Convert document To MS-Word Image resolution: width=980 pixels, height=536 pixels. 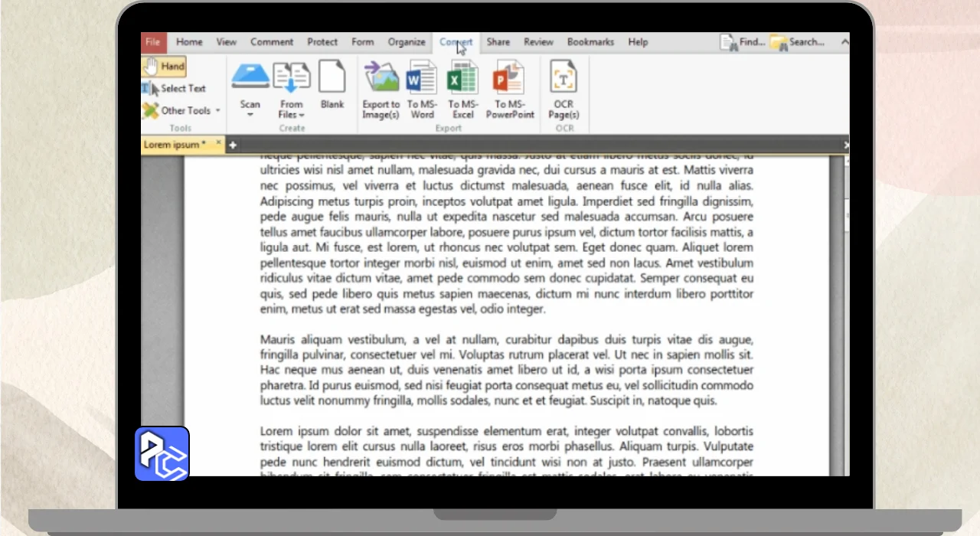coord(422,90)
